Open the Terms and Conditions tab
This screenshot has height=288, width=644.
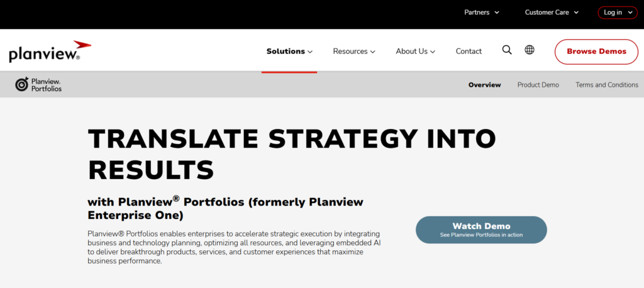[x=606, y=85]
